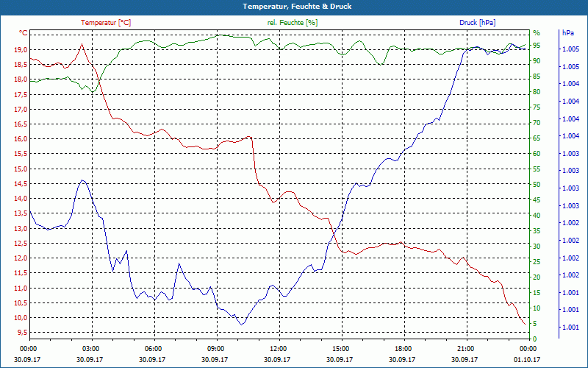Select the green humidity axis value 35

537,231
